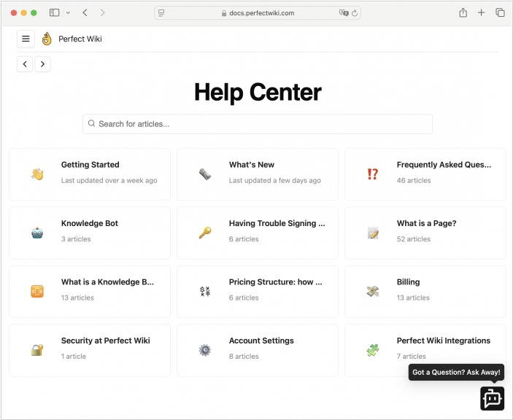Click the '46 articles' text

[414, 180]
